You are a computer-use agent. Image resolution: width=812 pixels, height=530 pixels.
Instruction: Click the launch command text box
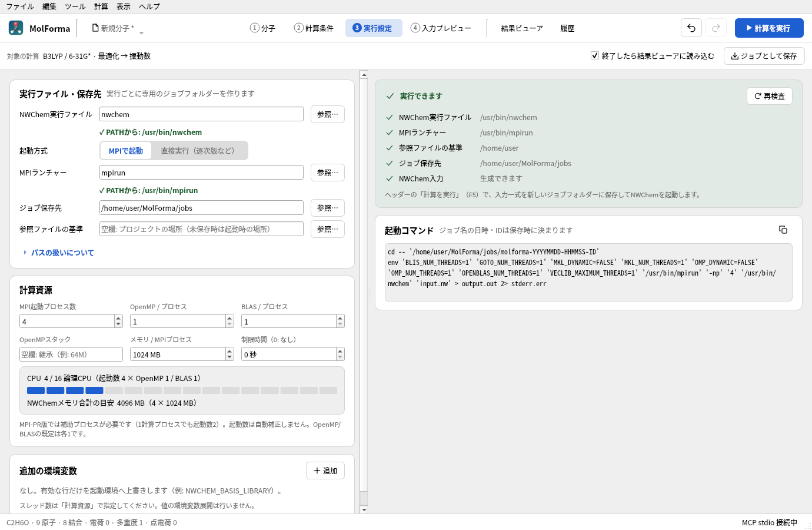coord(588,272)
